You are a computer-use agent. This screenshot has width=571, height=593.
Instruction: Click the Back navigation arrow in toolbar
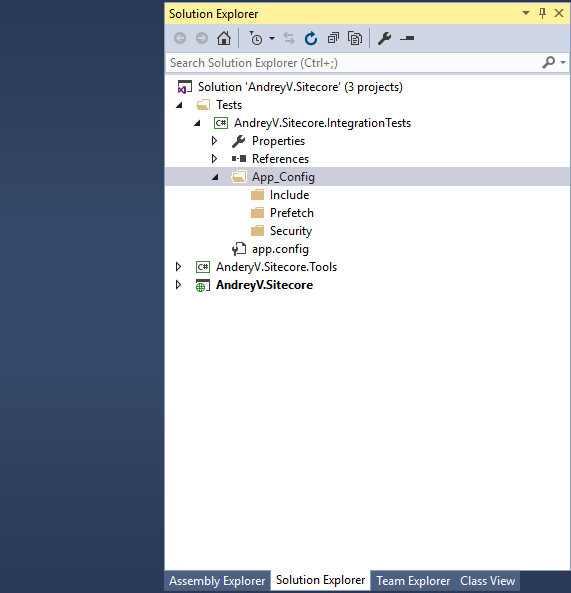[x=180, y=38]
